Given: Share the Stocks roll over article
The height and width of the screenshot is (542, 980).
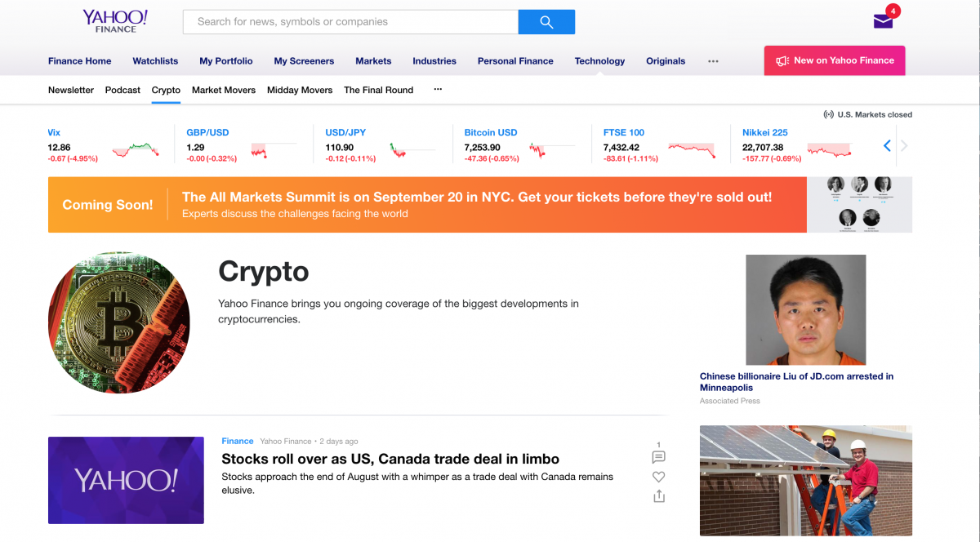Looking at the screenshot, I should (658, 496).
